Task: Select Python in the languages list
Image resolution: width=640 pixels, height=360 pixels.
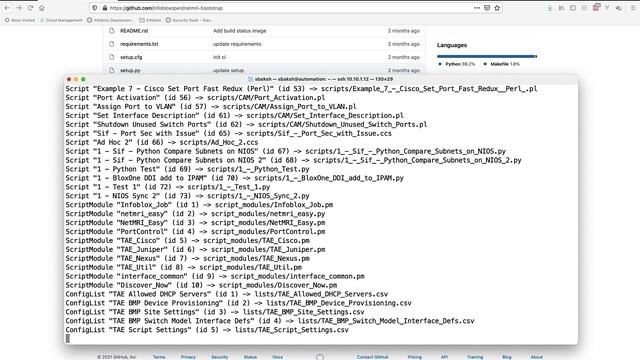Action: coord(456,64)
